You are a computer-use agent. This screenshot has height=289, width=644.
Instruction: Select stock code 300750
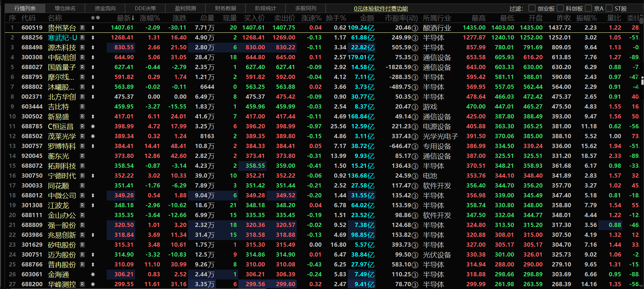pyautogui.click(x=32, y=176)
